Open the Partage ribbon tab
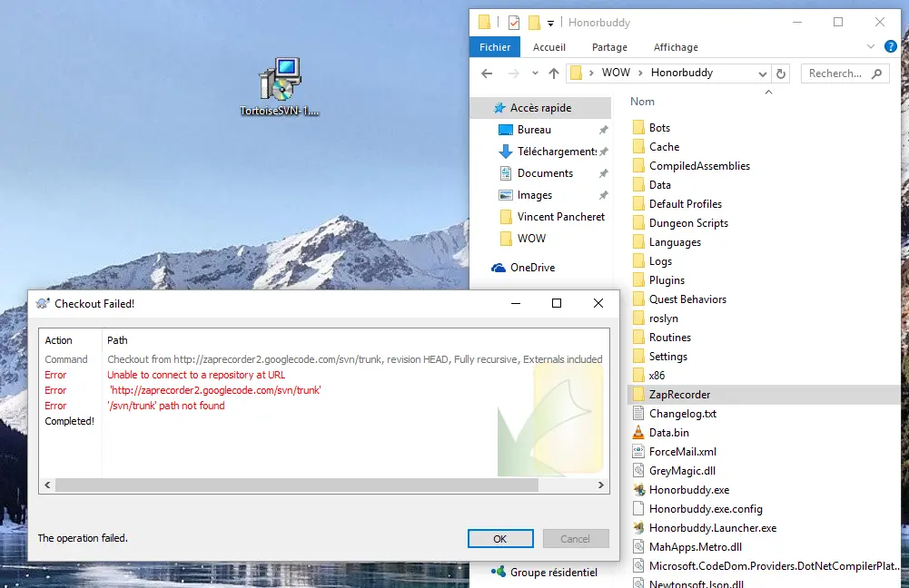The image size is (909, 588). click(609, 47)
